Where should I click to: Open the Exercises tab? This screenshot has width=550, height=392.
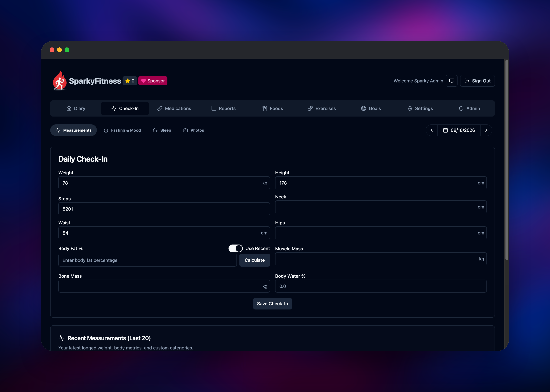tap(322, 108)
